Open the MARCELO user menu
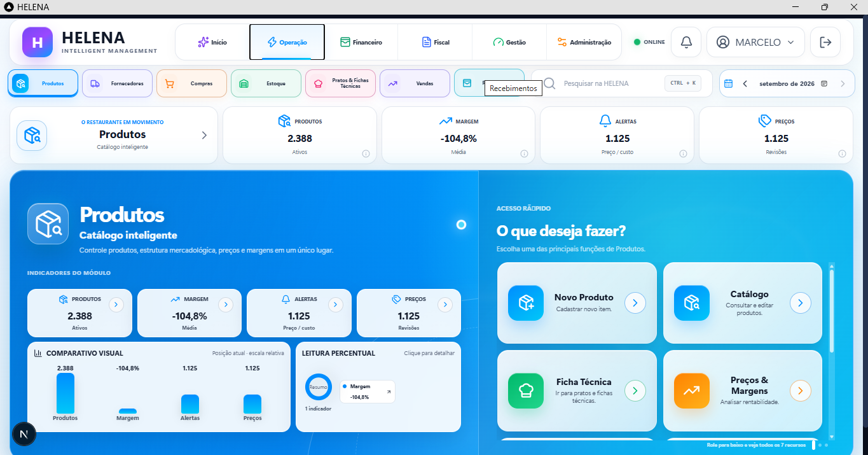This screenshot has height=455, width=868. [755, 42]
